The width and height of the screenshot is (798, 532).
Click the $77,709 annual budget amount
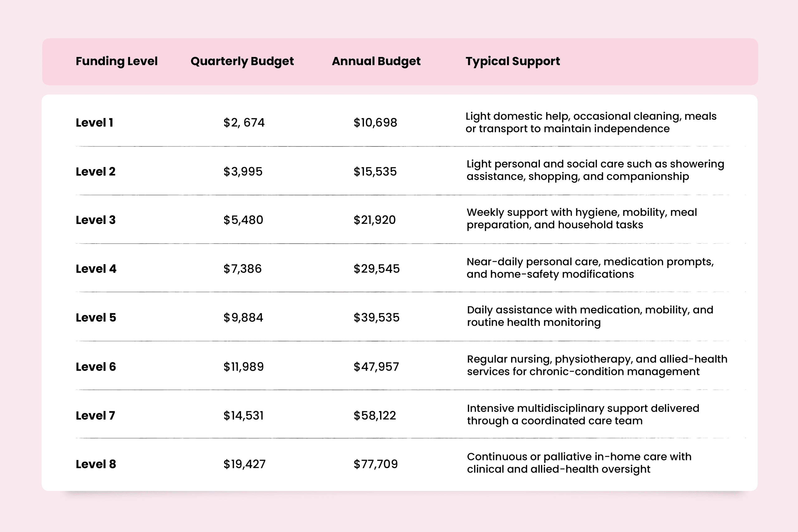coord(376,464)
